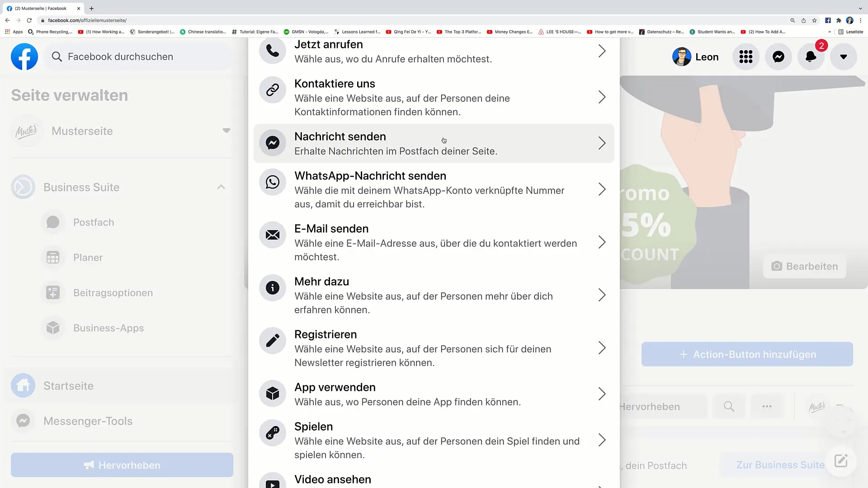Viewport: 868px width, 488px height.
Task: Click the Zur Business Suite button
Action: pos(780,465)
